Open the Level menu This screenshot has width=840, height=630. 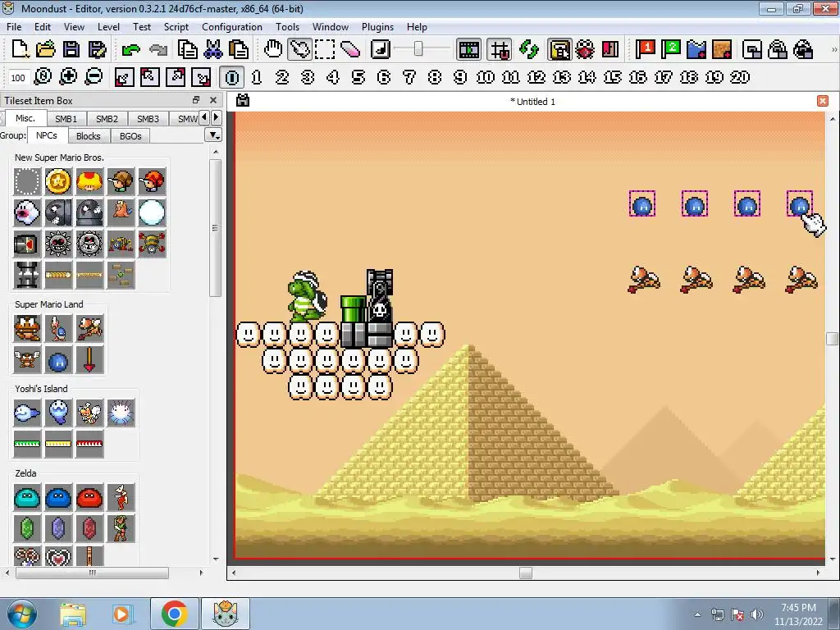coord(108,27)
